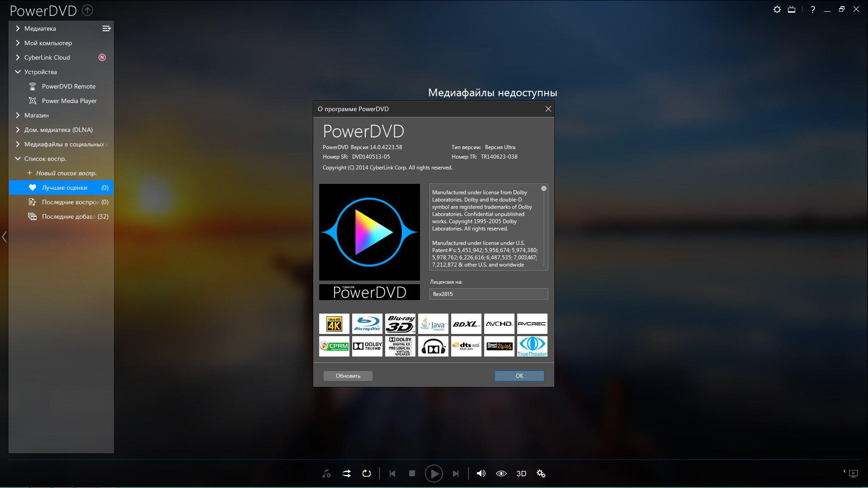Viewport: 868px width, 488px height.
Task: Click the large PowerDVD play logo image
Action: [369, 232]
